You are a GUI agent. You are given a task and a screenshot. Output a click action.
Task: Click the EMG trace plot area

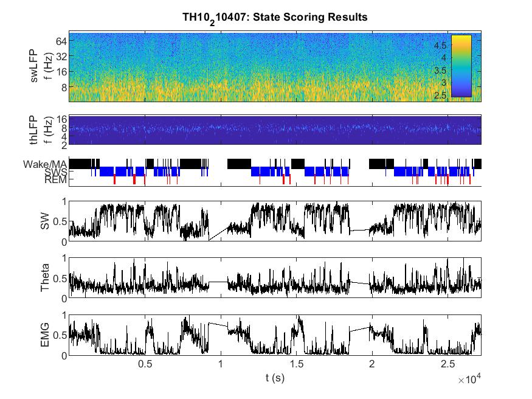tap(275, 335)
